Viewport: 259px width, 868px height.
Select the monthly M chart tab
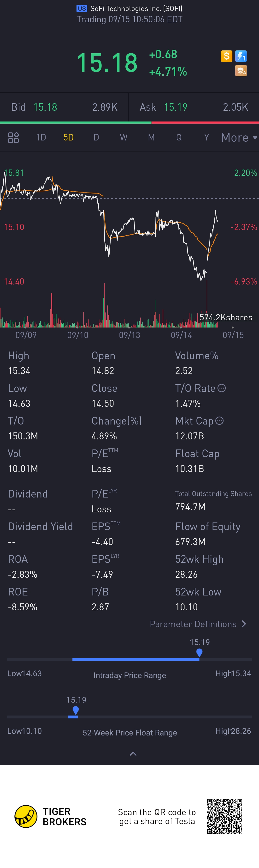tap(151, 138)
